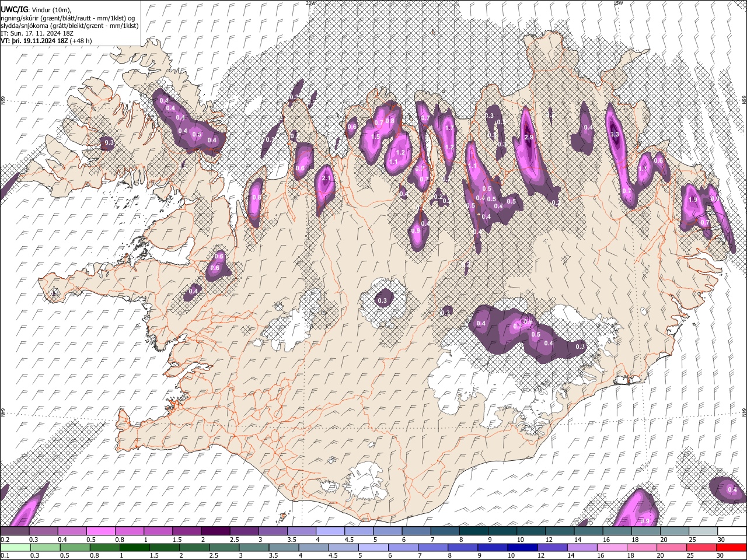Click the 20W longitude label at the top
Viewport: 747px width, 560px height.
tap(310, 3)
